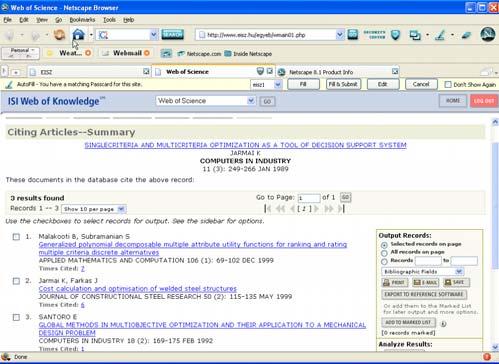Viewport: 499px width, 364px height.
Task: Click the eraser Clear icon in the toolbar
Action: [466, 35]
